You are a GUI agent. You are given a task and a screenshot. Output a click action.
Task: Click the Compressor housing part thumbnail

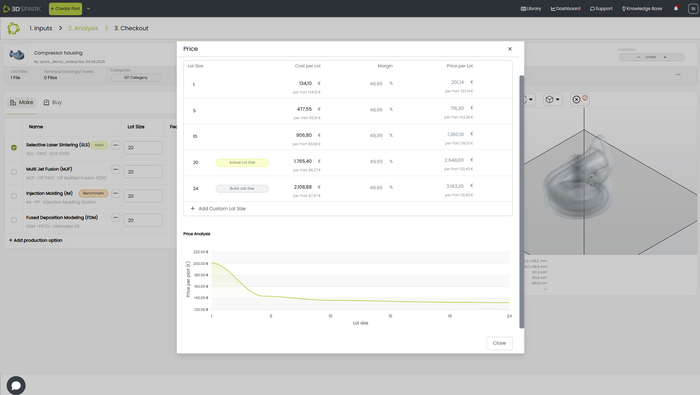tap(17, 55)
